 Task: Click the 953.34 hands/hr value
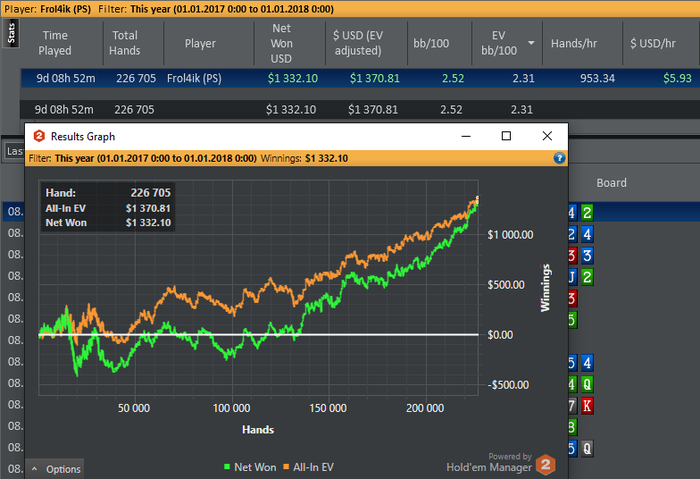(x=597, y=79)
